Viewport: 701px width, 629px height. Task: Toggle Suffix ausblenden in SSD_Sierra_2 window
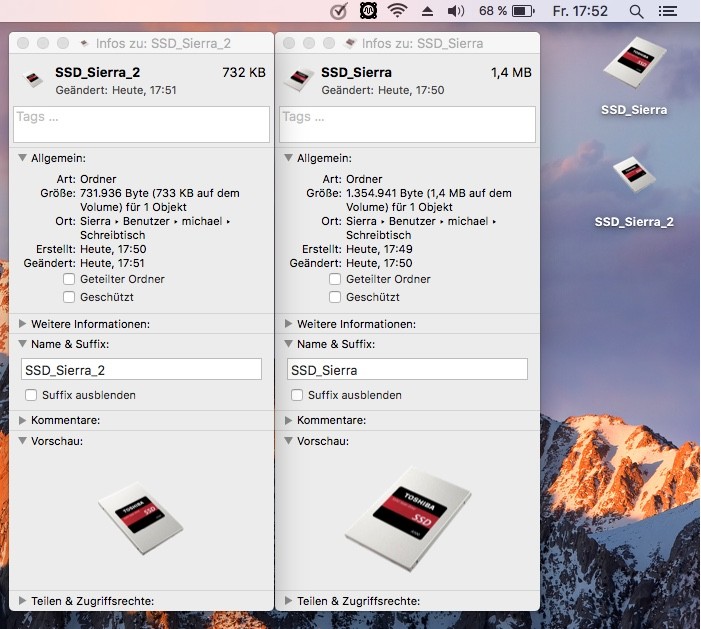[31, 395]
